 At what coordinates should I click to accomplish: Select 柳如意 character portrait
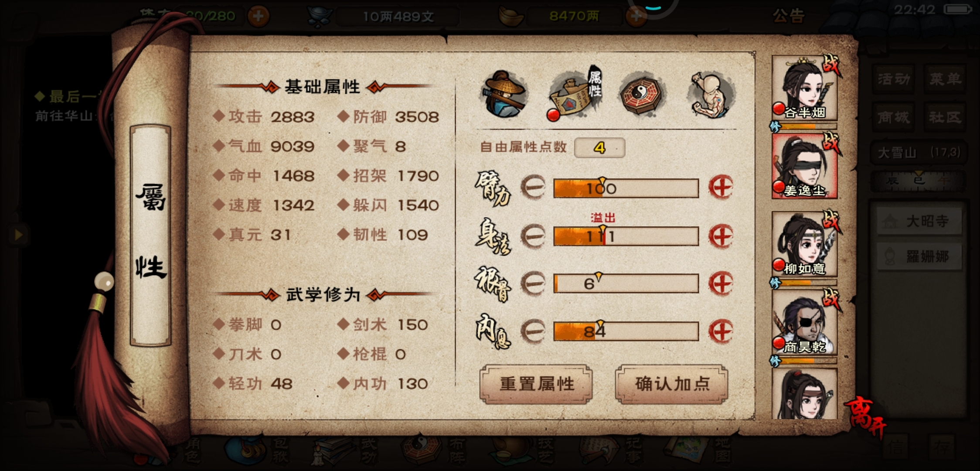point(805,244)
